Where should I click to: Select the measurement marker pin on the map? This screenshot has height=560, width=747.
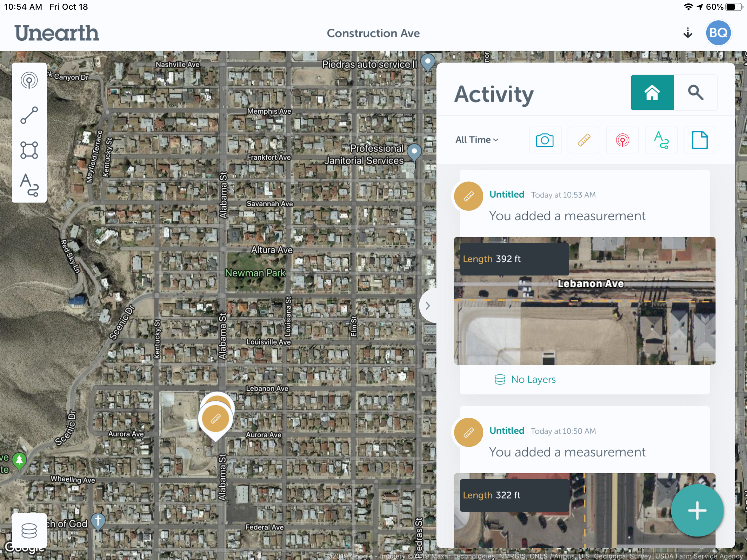(x=215, y=419)
